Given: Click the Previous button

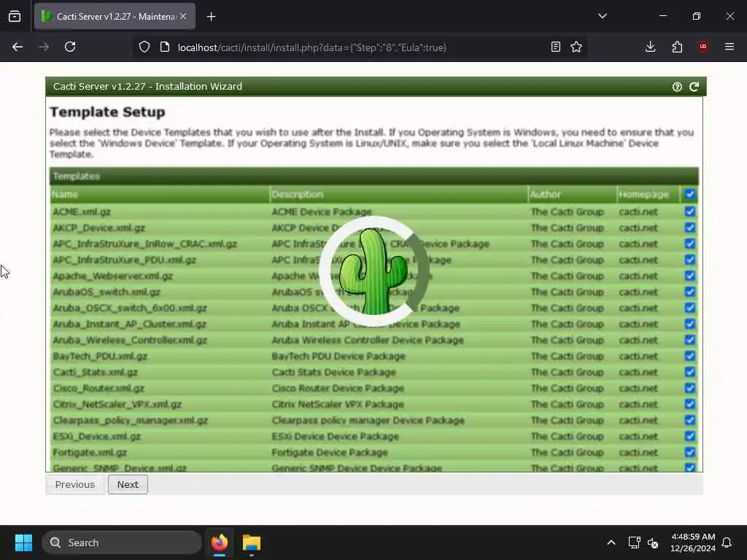Looking at the screenshot, I should [x=75, y=484].
